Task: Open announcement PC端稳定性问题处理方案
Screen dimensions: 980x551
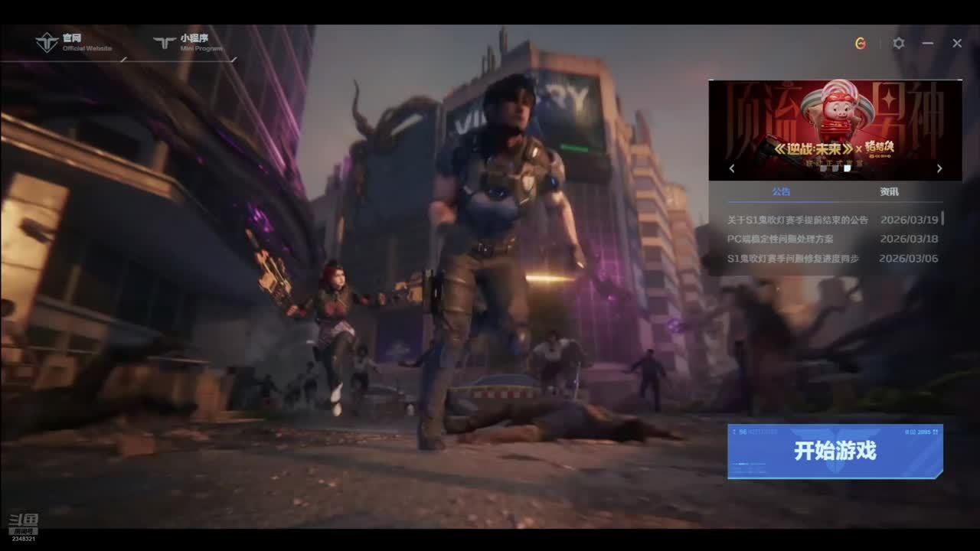Action: [x=780, y=239]
